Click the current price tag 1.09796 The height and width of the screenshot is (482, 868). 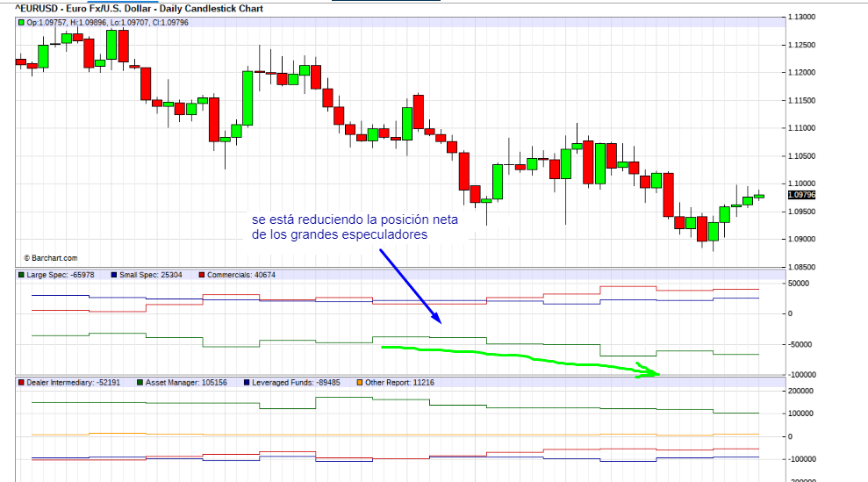coord(801,195)
